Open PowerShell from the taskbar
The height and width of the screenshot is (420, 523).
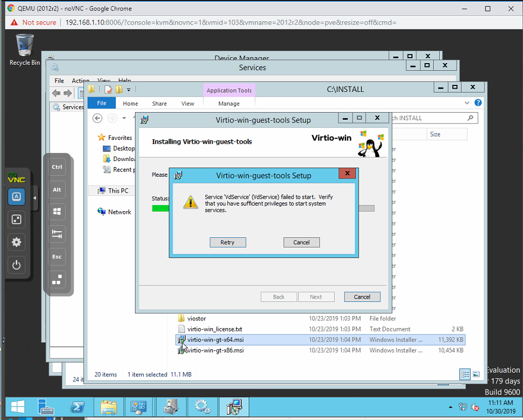tap(78, 407)
